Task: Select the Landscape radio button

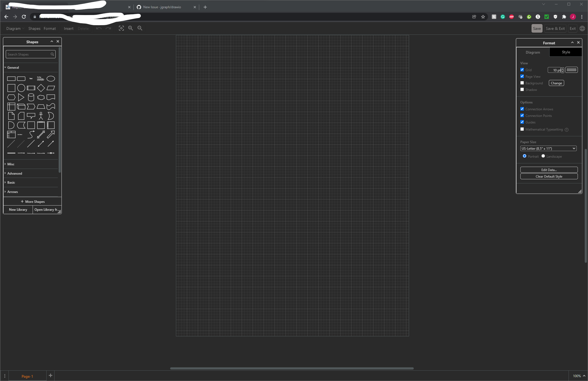Action: tap(543, 156)
